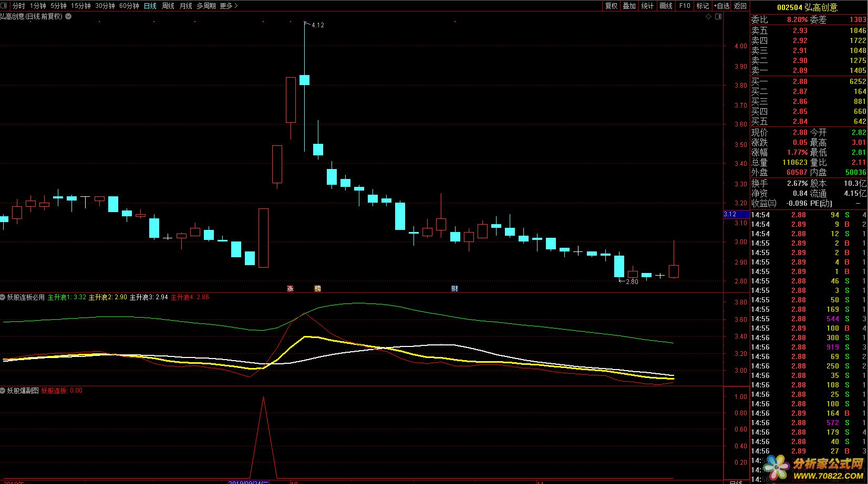Click the 换手 value 2.67%
This screenshot has width=868, height=484.
tap(797, 183)
